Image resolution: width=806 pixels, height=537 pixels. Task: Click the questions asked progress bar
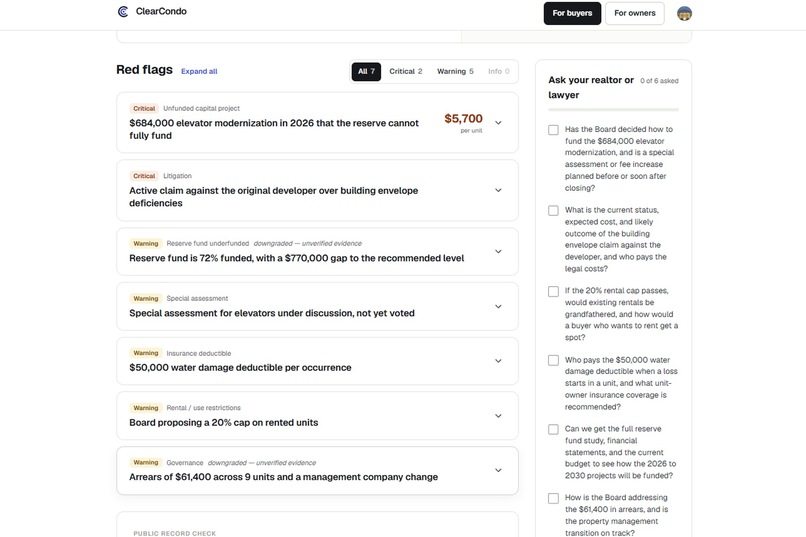pos(613,109)
